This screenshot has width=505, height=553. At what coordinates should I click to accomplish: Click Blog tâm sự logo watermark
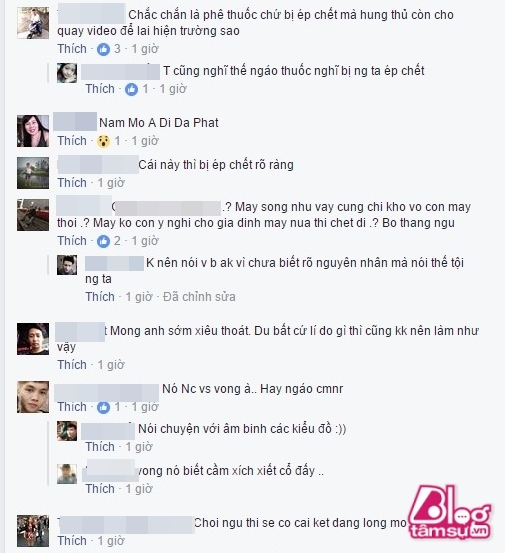click(450, 512)
